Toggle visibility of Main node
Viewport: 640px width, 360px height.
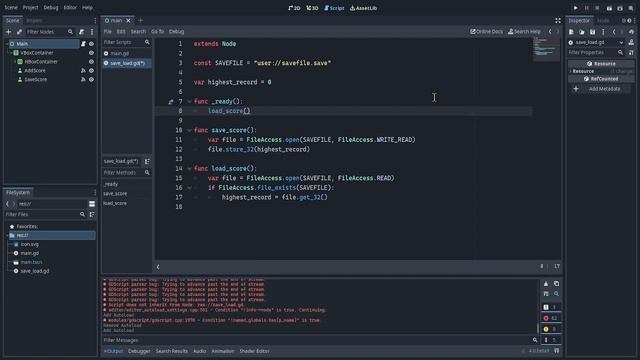pos(91,44)
